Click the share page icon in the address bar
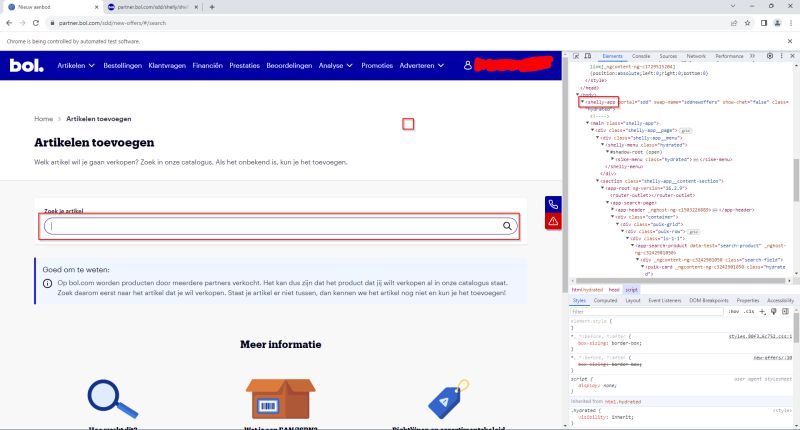Viewport: 800px width, 430px height. point(734,23)
